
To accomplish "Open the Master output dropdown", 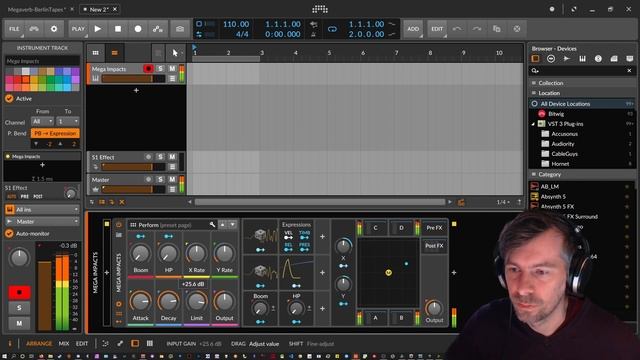I will pyautogui.click(x=42, y=222).
